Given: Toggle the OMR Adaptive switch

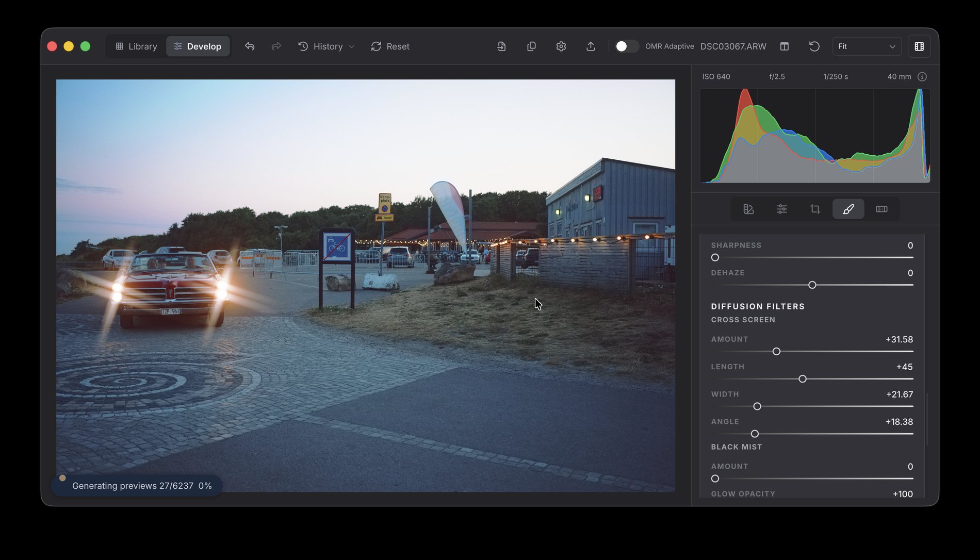Looking at the screenshot, I should 627,46.
